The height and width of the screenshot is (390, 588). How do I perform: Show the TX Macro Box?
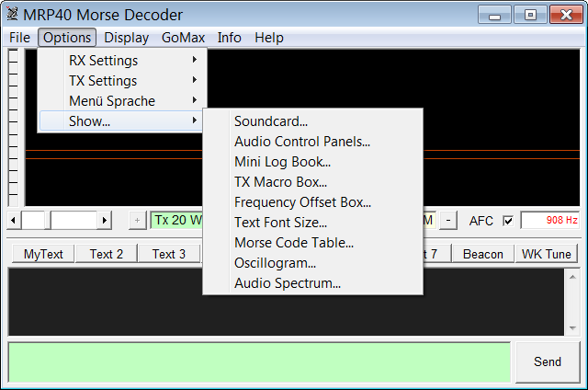(x=280, y=182)
